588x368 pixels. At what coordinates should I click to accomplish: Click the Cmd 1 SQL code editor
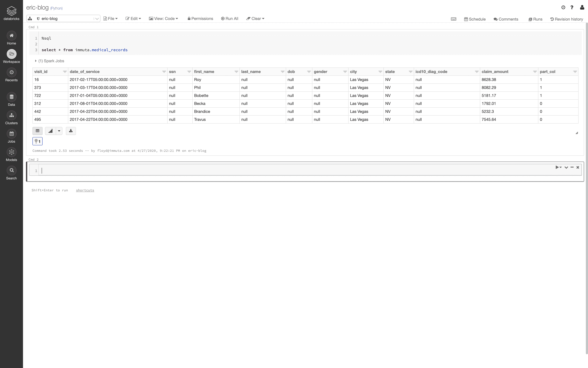click(305, 43)
